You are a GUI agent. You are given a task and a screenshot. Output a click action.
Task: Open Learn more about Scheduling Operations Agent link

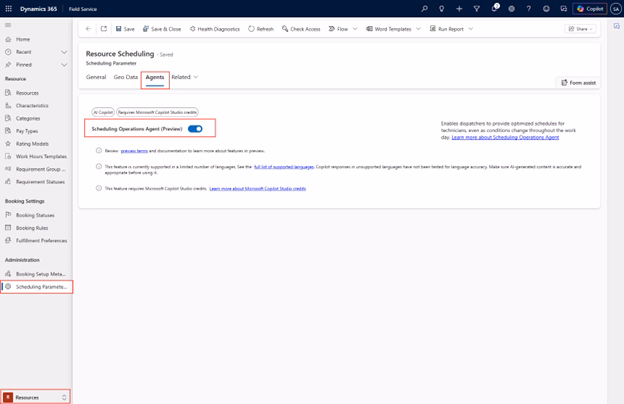pyautogui.click(x=505, y=137)
